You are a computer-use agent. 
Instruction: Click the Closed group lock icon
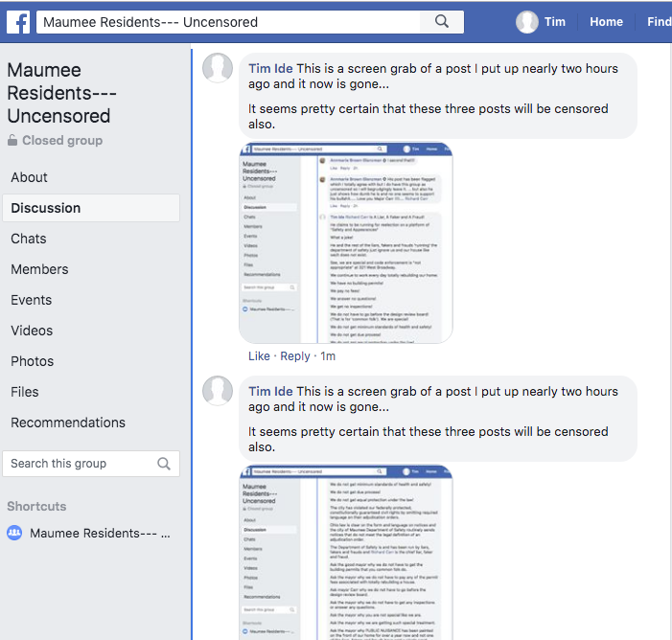click(12, 141)
